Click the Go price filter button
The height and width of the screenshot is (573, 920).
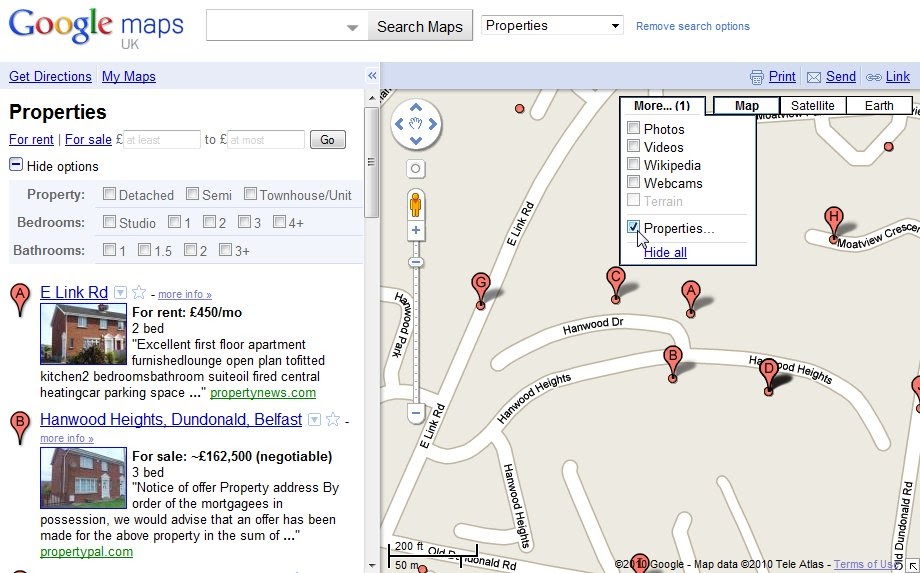327,140
